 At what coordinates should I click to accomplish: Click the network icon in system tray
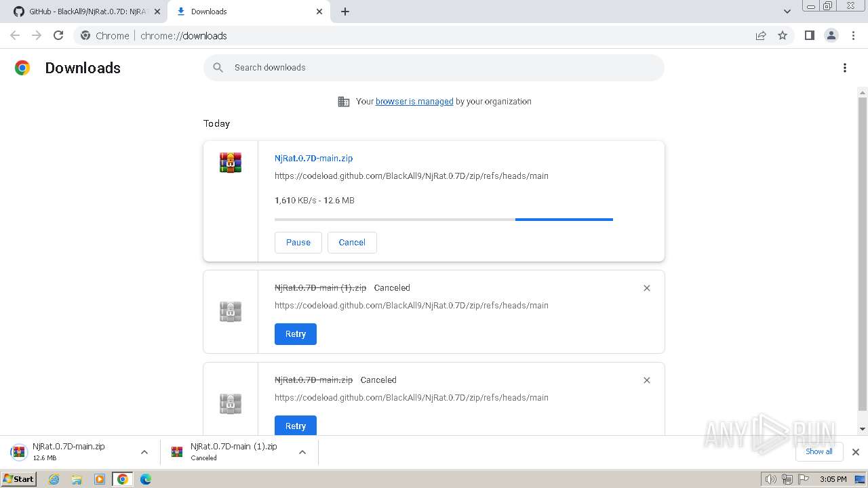[x=787, y=479]
